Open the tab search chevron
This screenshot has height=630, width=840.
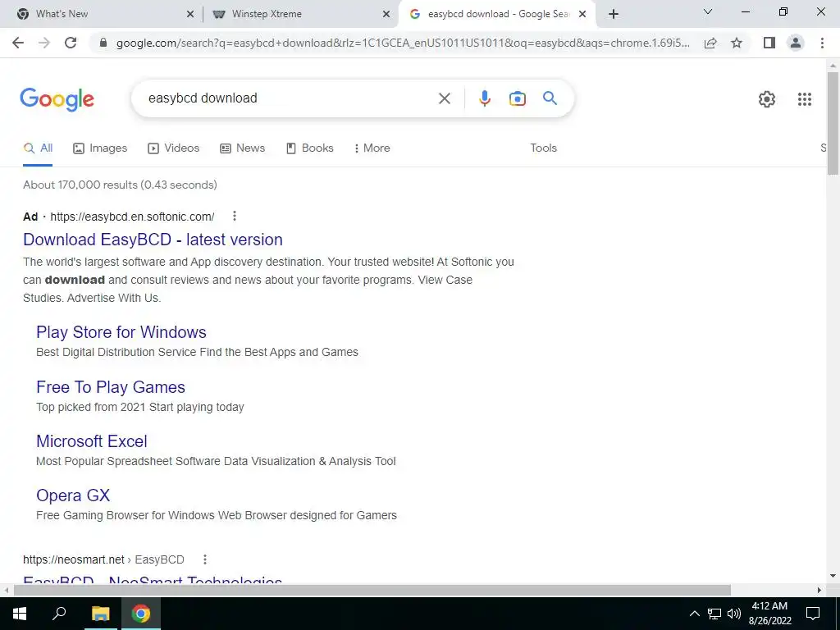pos(708,11)
